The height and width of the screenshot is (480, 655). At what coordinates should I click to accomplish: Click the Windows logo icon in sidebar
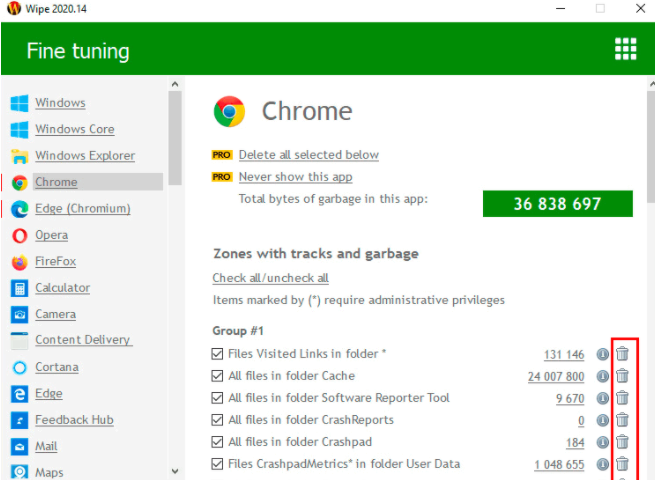pyautogui.click(x=19, y=103)
